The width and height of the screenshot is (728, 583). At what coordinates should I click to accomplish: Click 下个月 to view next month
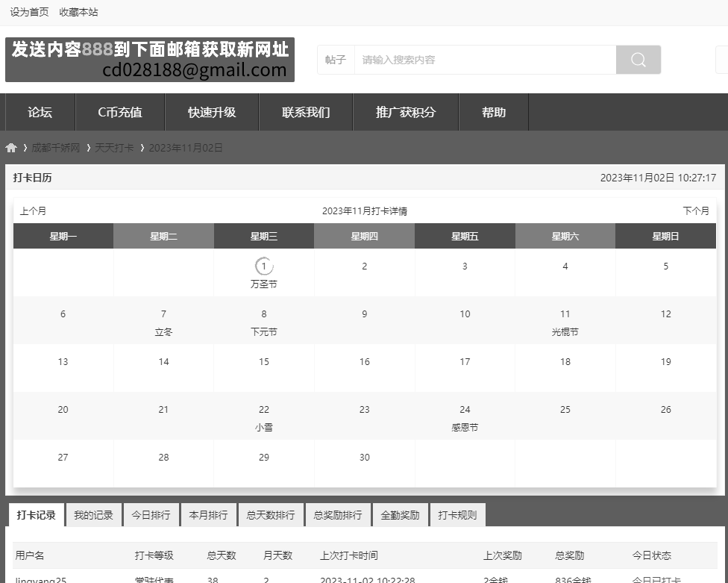pyautogui.click(x=695, y=211)
